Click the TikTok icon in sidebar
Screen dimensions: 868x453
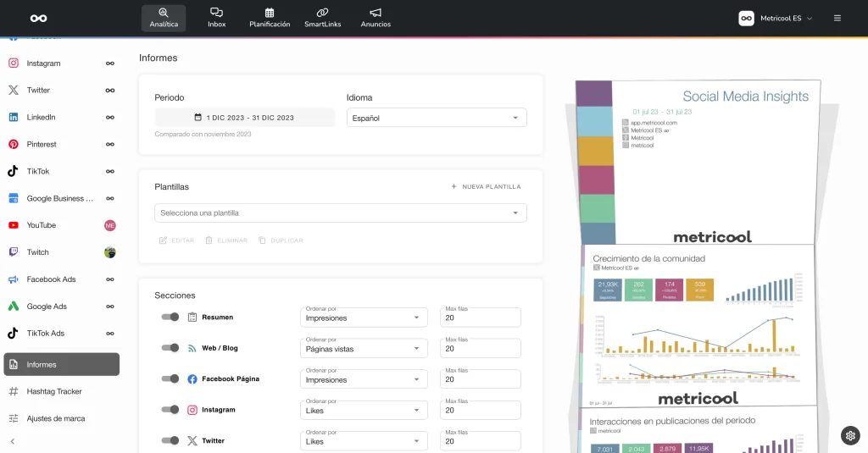tap(14, 172)
